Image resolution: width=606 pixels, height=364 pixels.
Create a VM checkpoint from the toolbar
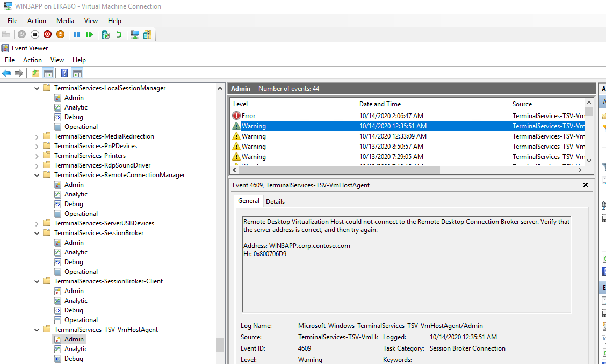pos(106,34)
